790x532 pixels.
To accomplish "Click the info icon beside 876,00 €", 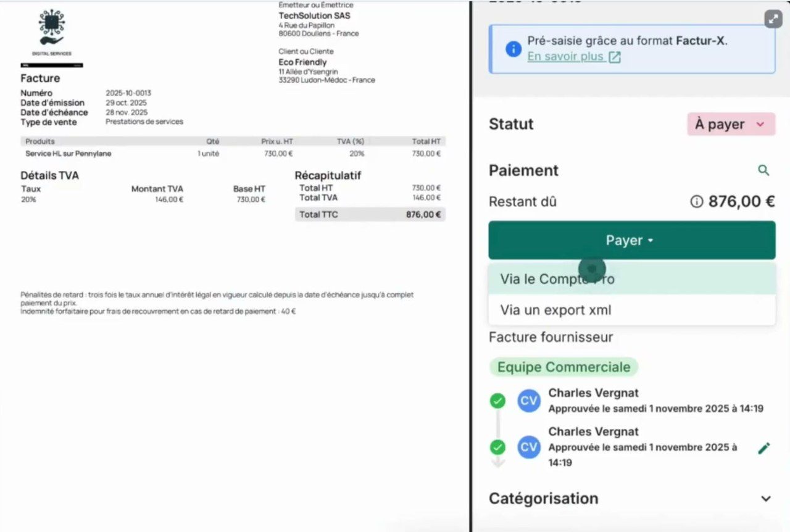I will pos(696,202).
